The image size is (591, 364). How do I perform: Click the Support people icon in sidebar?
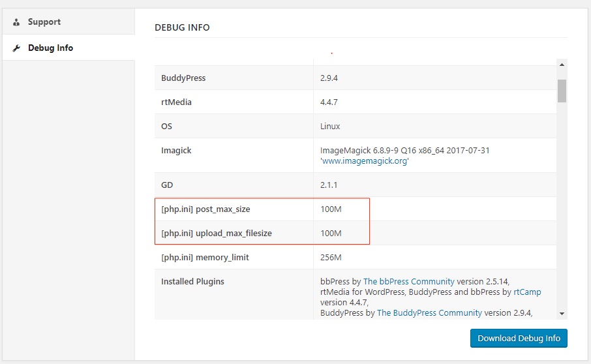point(16,22)
